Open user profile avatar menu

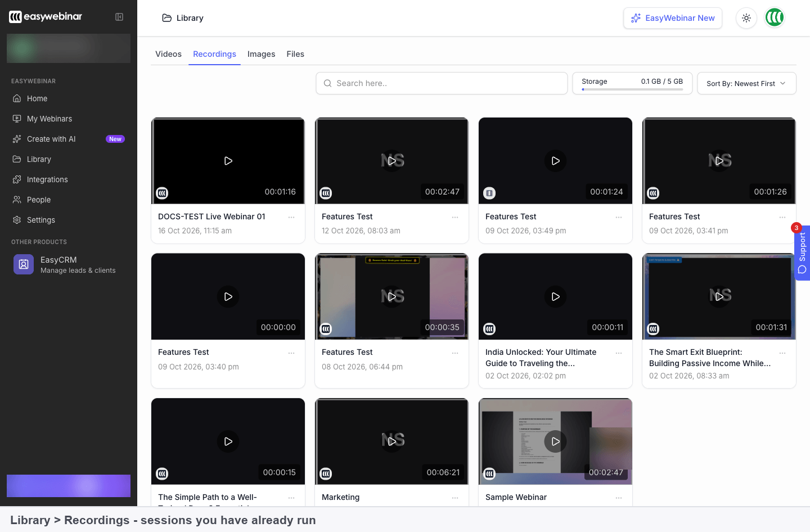click(x=775, y=18)
